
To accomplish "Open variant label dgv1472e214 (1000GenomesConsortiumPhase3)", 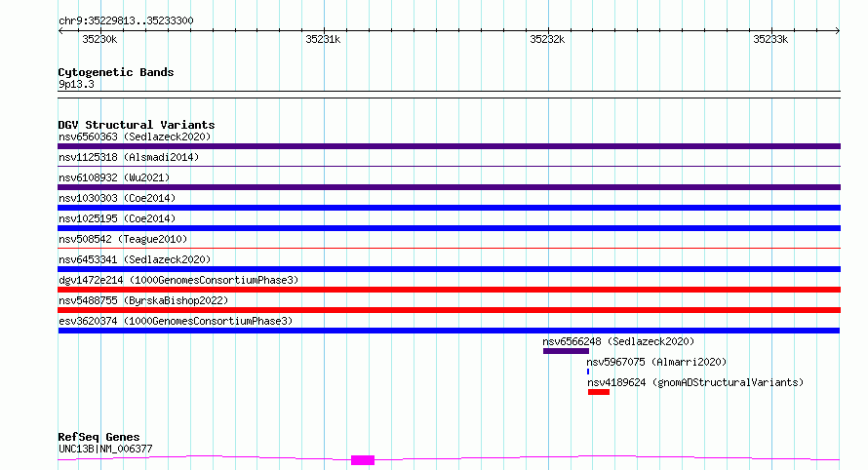I will click(178, 280).
